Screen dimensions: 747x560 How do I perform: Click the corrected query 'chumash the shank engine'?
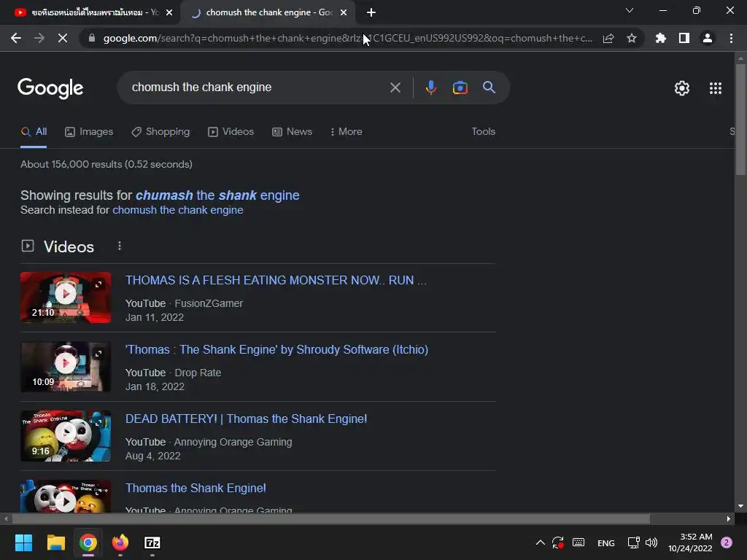coord(217,195)
